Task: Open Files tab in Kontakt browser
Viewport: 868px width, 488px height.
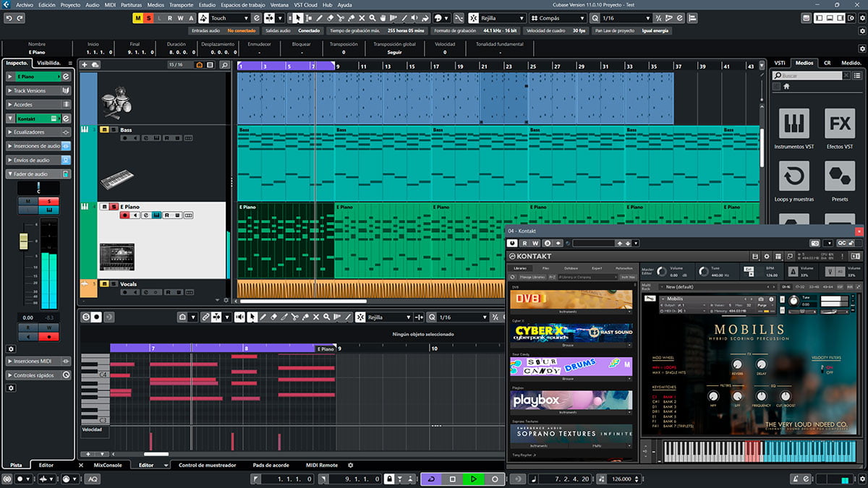Action: click(x=545, y=268)
